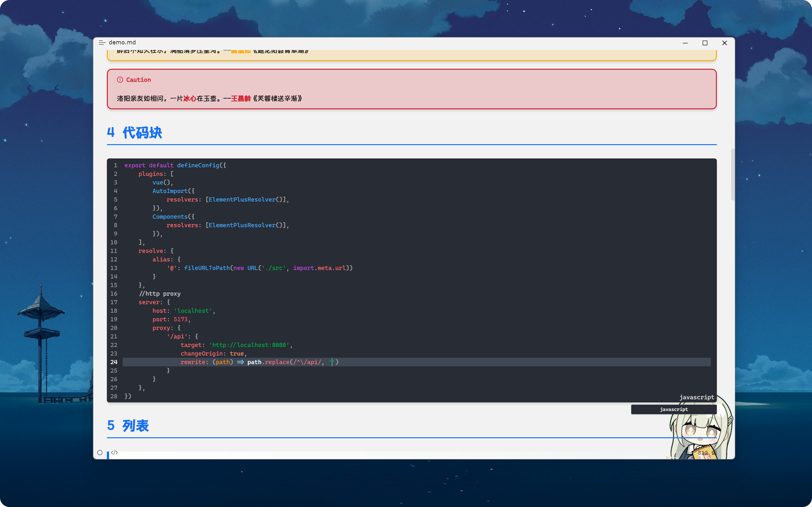Click the demo.md file name in title bar

click(122, 42)
